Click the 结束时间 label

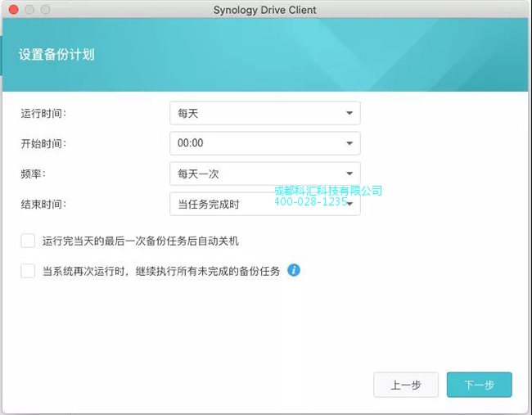43,205
